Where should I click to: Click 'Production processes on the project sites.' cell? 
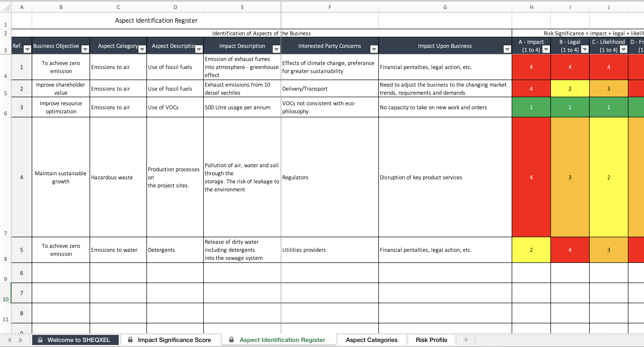click(175, 177)
